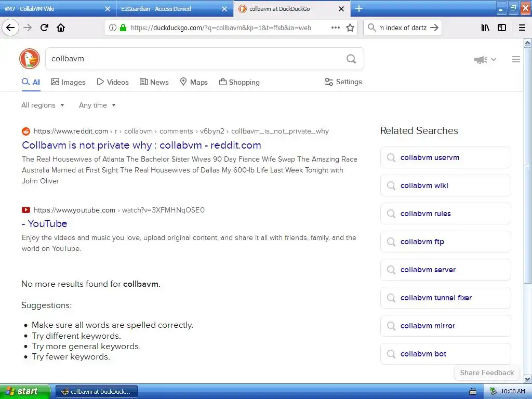The height and width of the screenshot is (399, 532).
Task: Show sidebars icon in toolbar
Action: coord(502,28)
